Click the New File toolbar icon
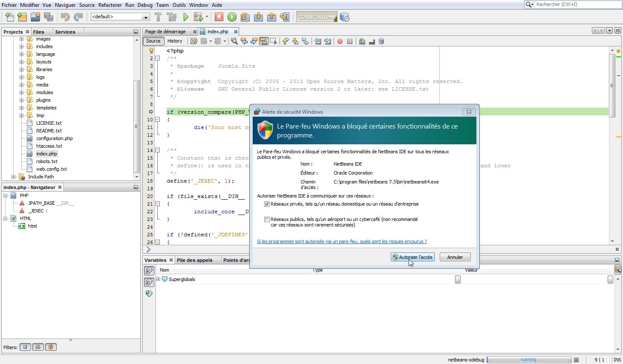Viewport: 623px width, 364px height. tap(9, 17)
